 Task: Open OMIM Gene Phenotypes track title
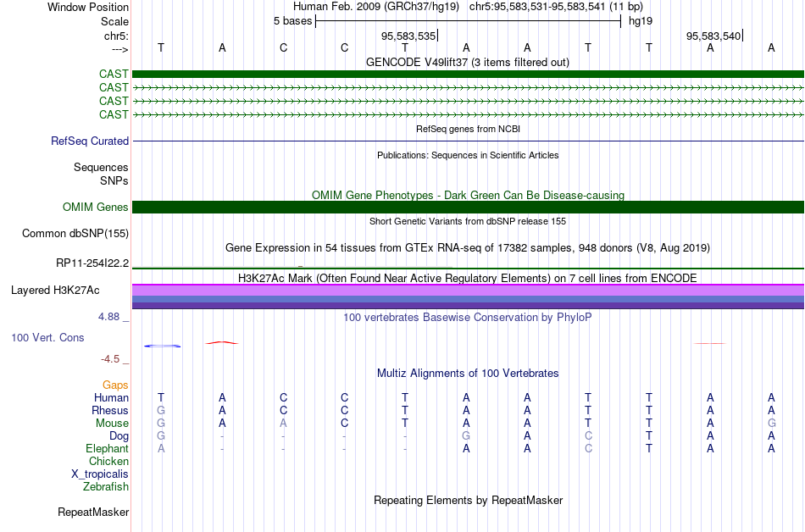click(468, 195)
